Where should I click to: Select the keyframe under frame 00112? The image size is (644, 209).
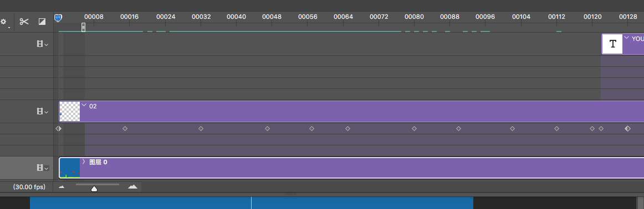[556, 128]
